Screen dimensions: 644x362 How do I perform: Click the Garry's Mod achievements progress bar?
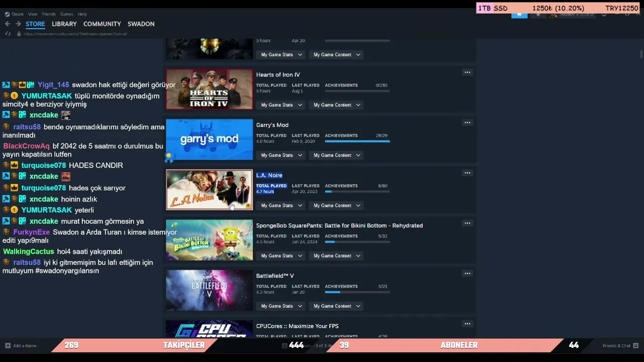point(357,141)
